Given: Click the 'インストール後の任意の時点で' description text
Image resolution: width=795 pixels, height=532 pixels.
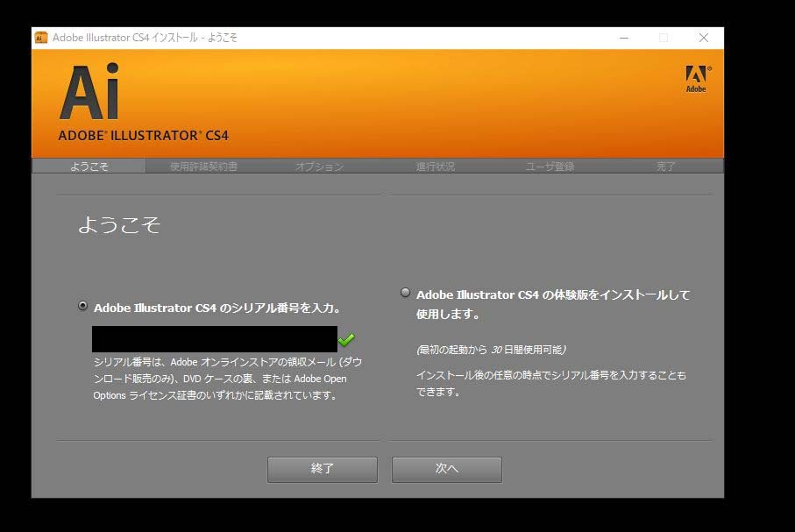Looking at the screenshot, I should (551, 383).
